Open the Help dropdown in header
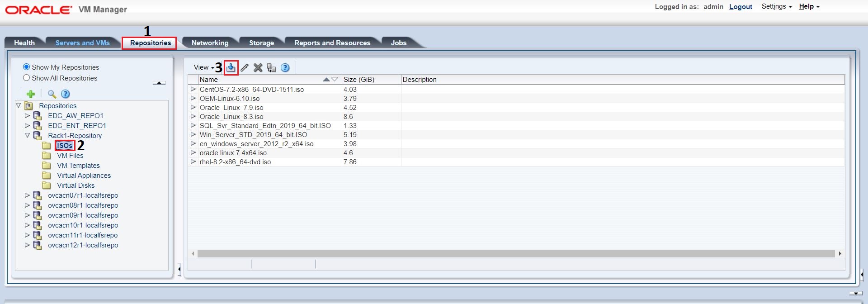The image size is (868, 304). (x=809, y=6)
